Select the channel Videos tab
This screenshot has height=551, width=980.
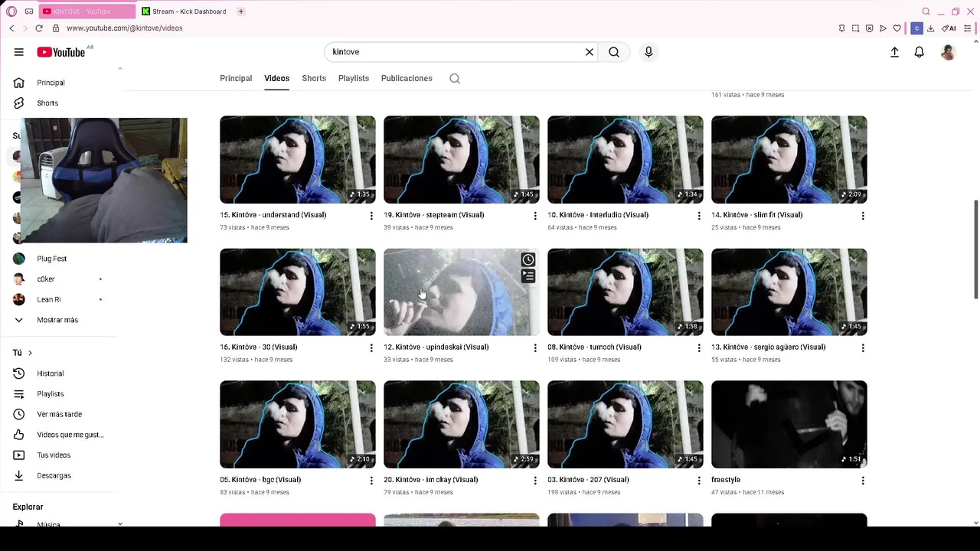pos(276,78)
